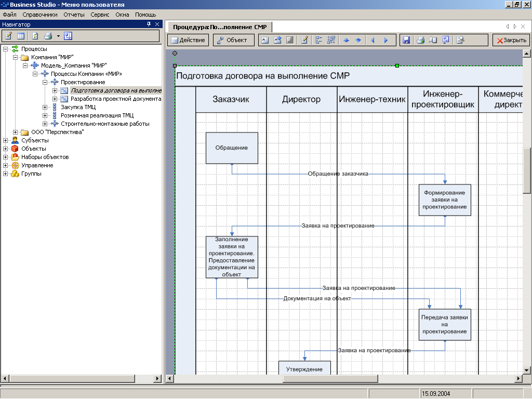Collapse the Модель_Компания "МИР" node
Image resolution: width=532 pixels, height=399 pixels.
click(25, 65)
